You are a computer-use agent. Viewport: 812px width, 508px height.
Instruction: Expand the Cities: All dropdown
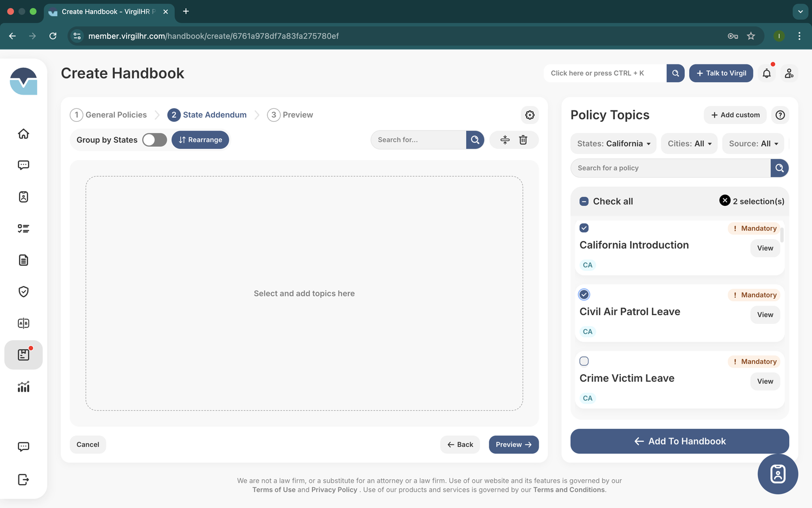689,144
